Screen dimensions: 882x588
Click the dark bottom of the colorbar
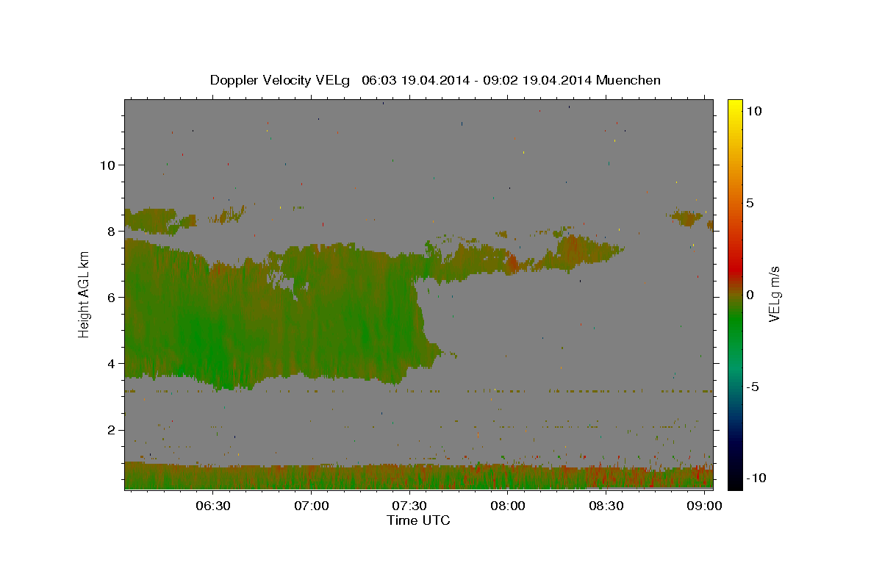tap(734, 478)
